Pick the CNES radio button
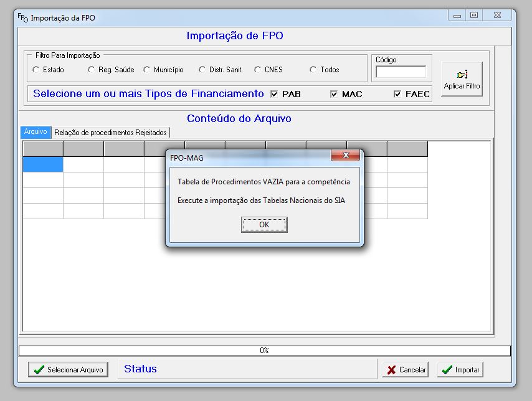This screenshot has width=532, height=401. [258, 70]
